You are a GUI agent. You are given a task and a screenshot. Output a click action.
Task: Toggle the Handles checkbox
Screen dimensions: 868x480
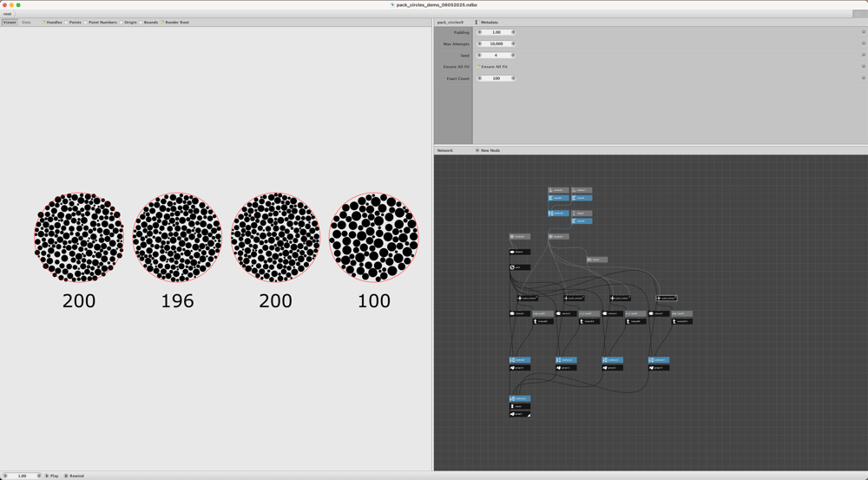coord(43,23)
